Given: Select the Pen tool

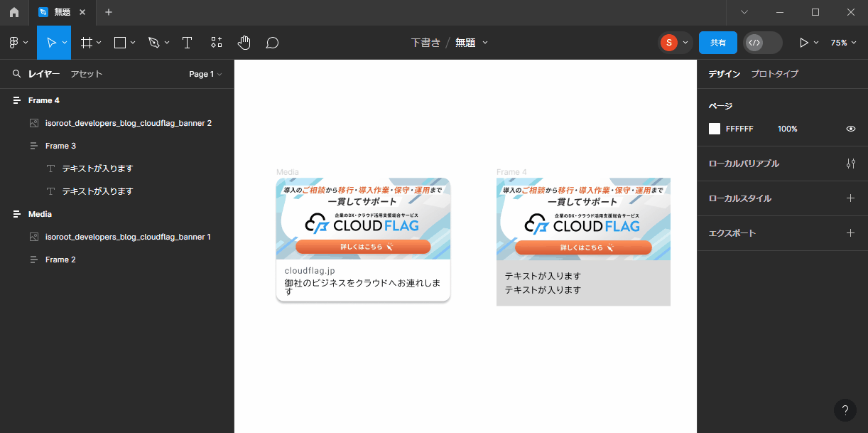Looking at the screenshot, I should tap(154, 43).
